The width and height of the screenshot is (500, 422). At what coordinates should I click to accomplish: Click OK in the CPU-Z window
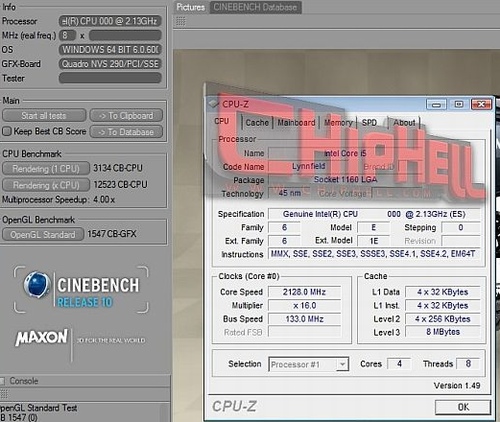pos(463,407)
